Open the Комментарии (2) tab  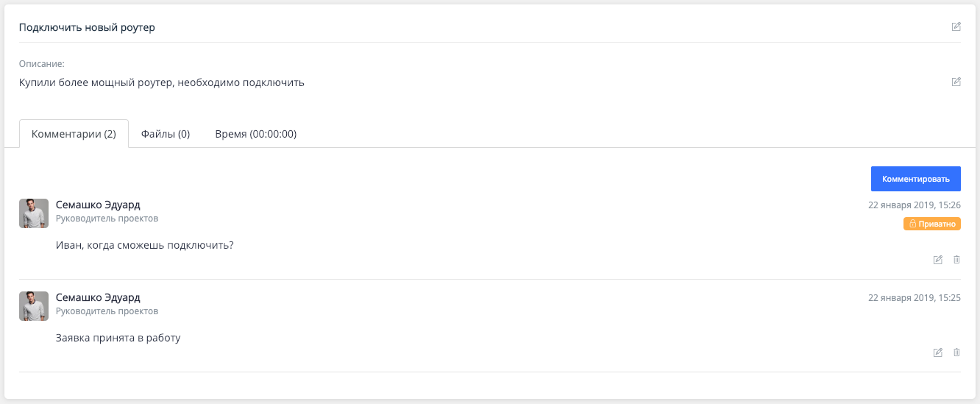click(x=74, y=134)
